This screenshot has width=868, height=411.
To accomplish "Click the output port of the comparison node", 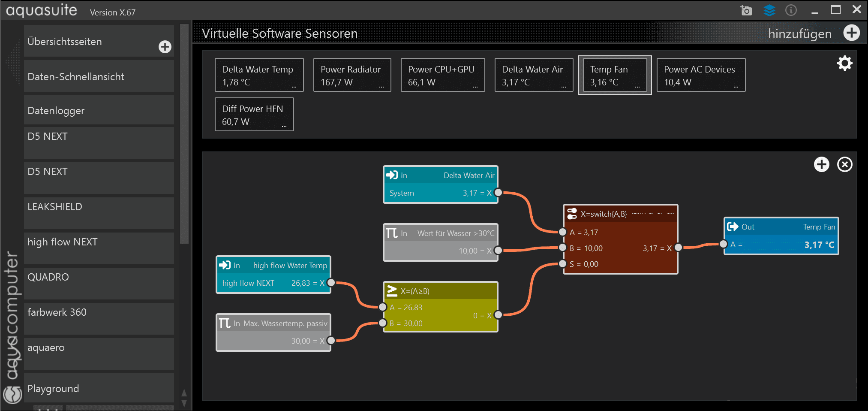I will 498,315.
